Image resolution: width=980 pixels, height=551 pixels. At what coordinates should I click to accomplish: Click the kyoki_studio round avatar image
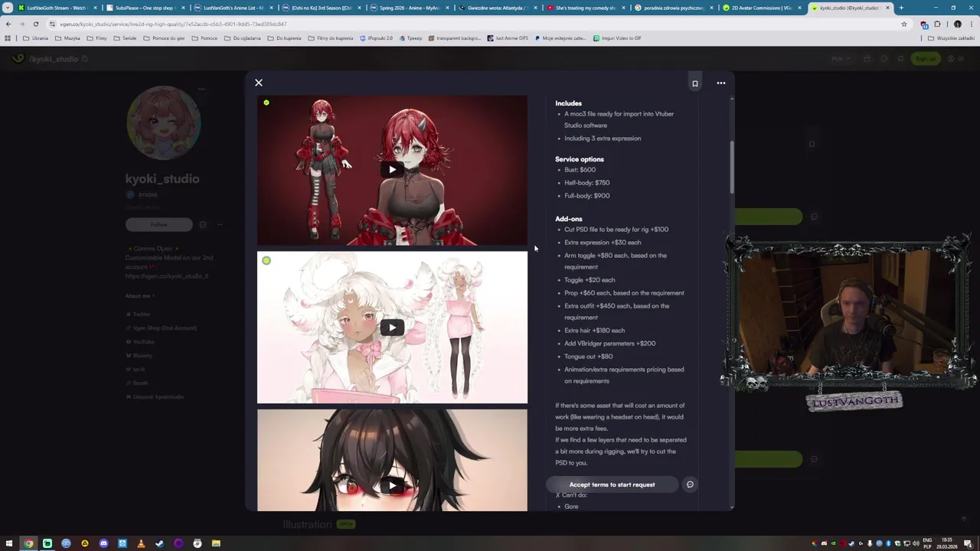(x=163, y=122)
